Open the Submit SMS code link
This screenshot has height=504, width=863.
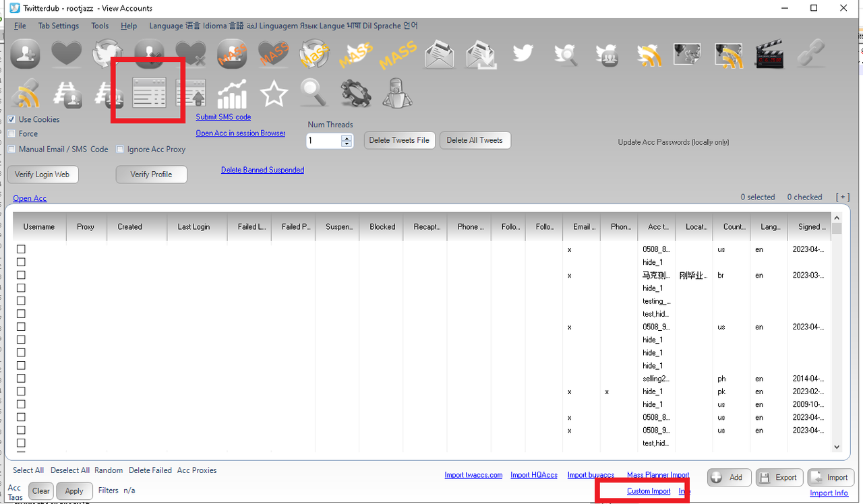223,117
